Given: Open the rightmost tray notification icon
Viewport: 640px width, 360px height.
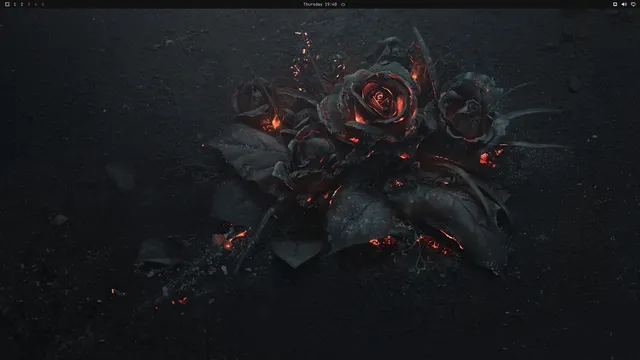Looking at the screenshot, I should 633,4.
